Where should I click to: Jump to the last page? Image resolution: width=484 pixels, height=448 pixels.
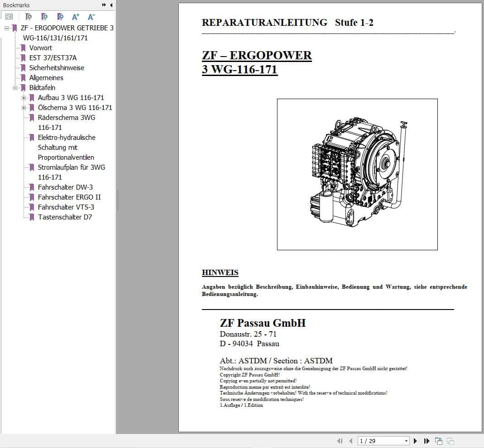[x=426, y=441]
